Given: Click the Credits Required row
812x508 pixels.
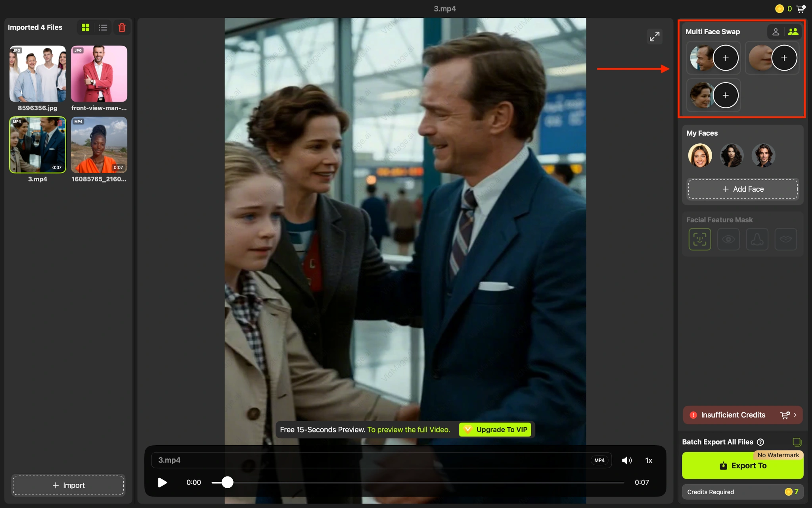Looking at the screenshot, I should (x=743, y=492).
